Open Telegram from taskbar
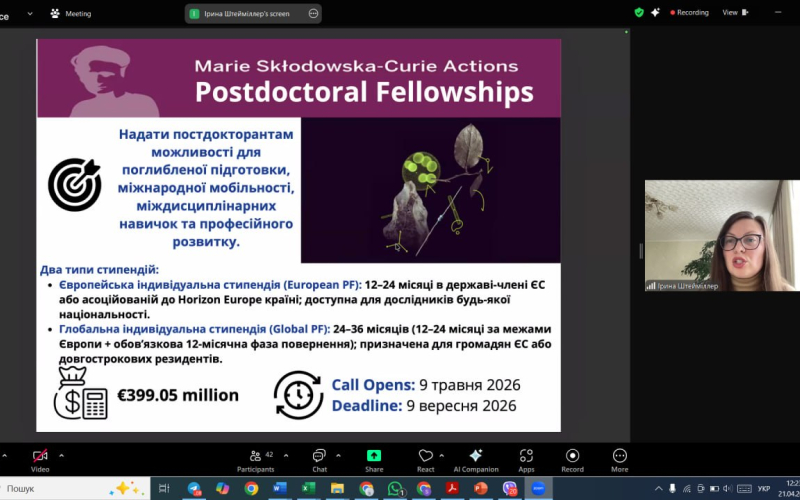This screenshot has height=500, width=800. (x=194, y=489)
